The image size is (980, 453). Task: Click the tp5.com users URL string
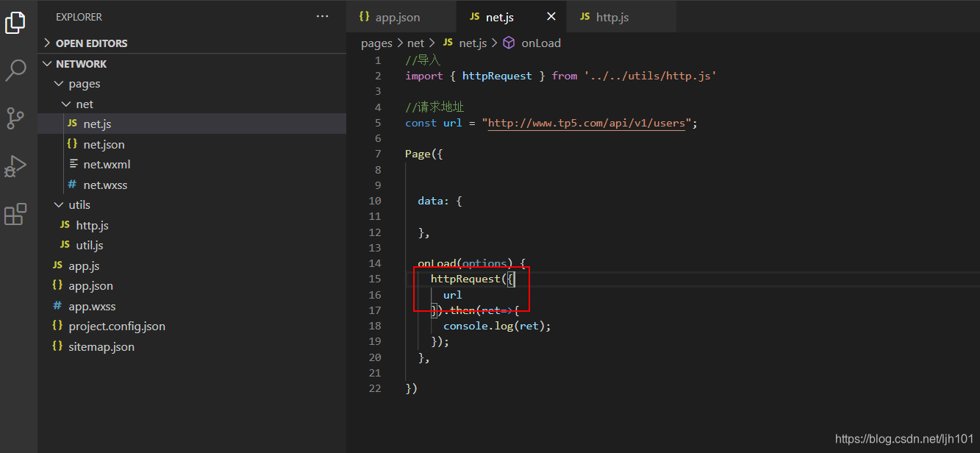(586, 123)
